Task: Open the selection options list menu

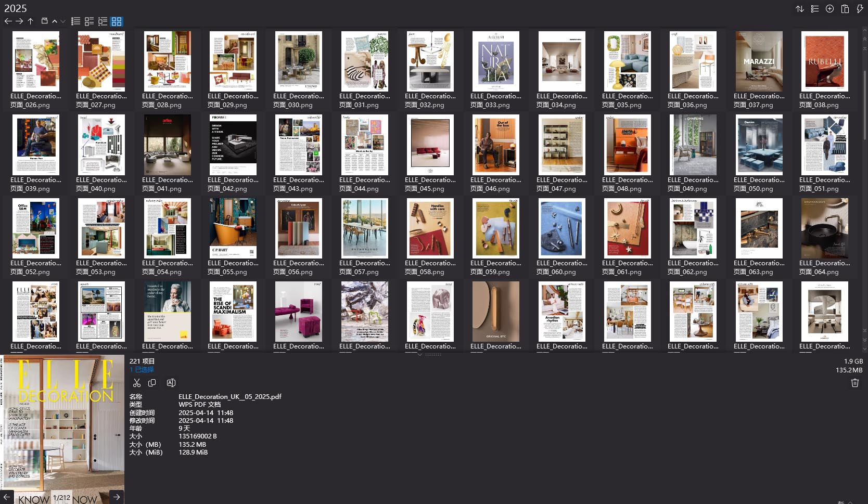Action: 815,9
